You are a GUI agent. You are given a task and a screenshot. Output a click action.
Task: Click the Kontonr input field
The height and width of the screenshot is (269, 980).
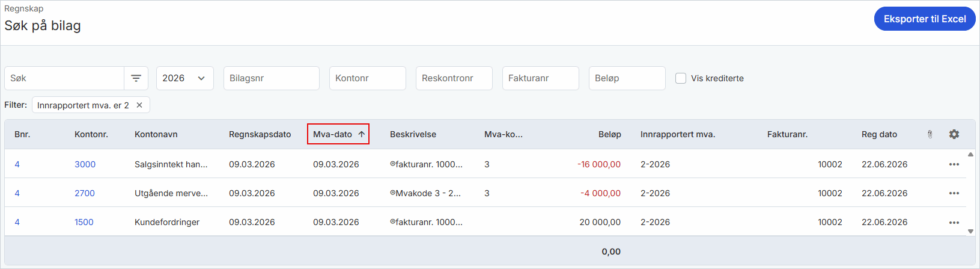point(368,78)
